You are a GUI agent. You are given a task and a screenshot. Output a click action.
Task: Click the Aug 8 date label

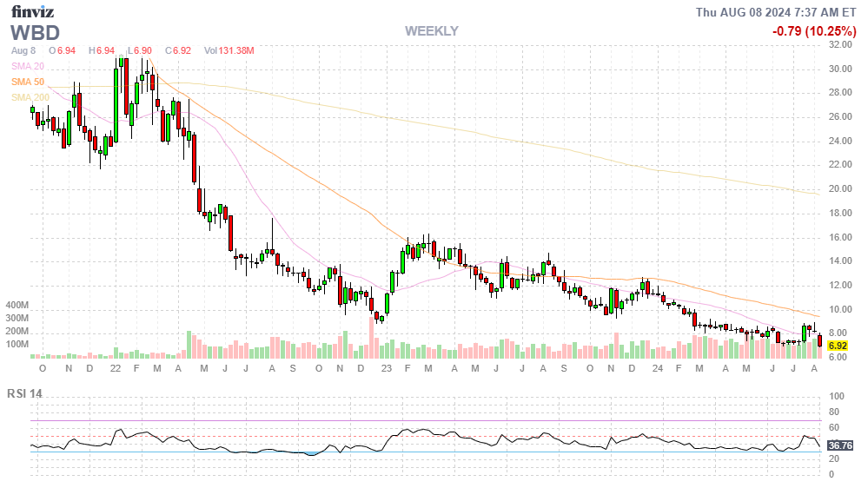coord(23,51)
